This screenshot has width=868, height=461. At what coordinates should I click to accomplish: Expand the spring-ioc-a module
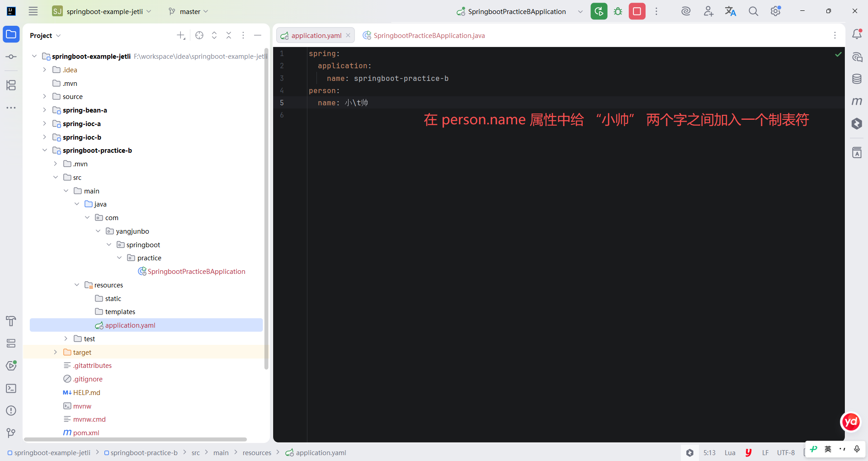[x=44, y=123]
